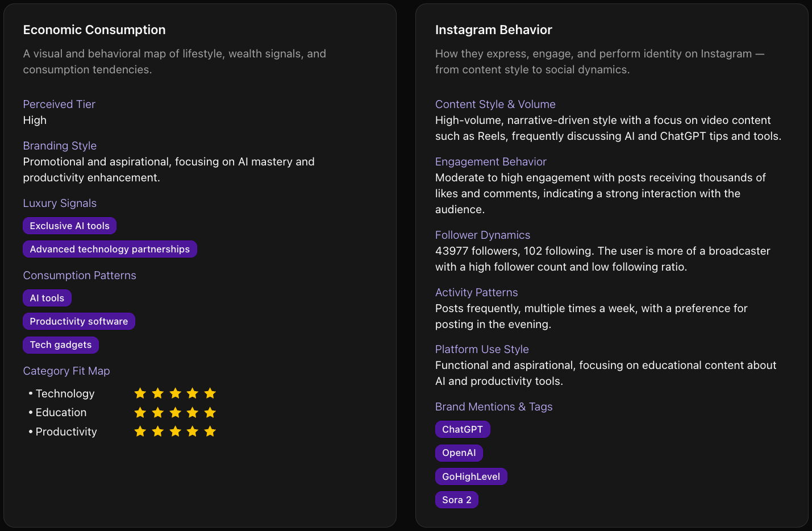This screenshot has width=812, height=531.
Task: Click the fifth star for Technology
Action: click(210, 393)
